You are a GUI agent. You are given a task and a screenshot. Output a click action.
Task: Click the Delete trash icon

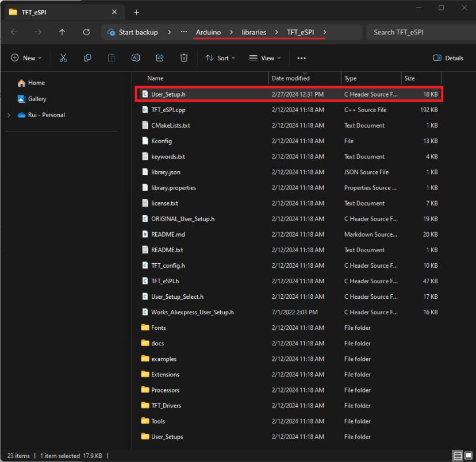tap(184, 58)
